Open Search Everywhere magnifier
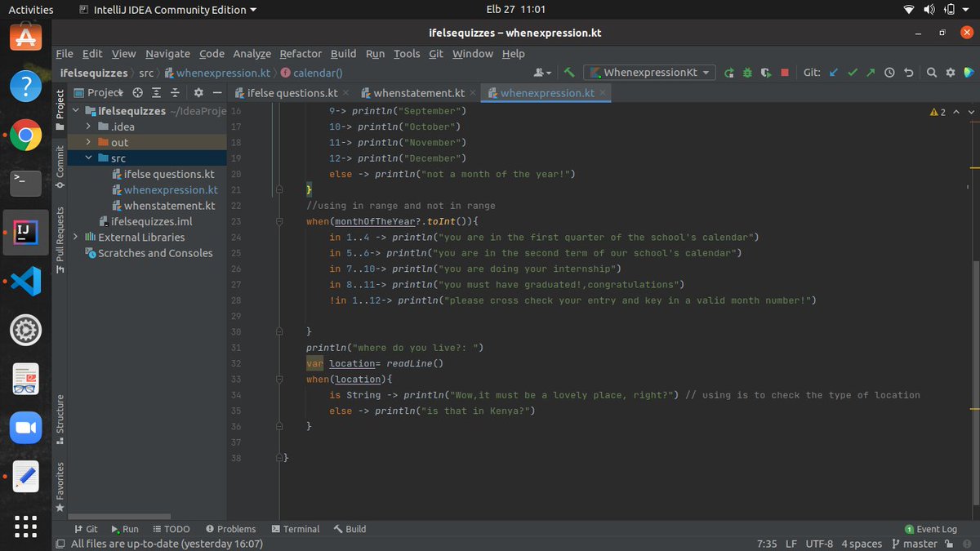The image size is (980, 551). coord(931,72)
